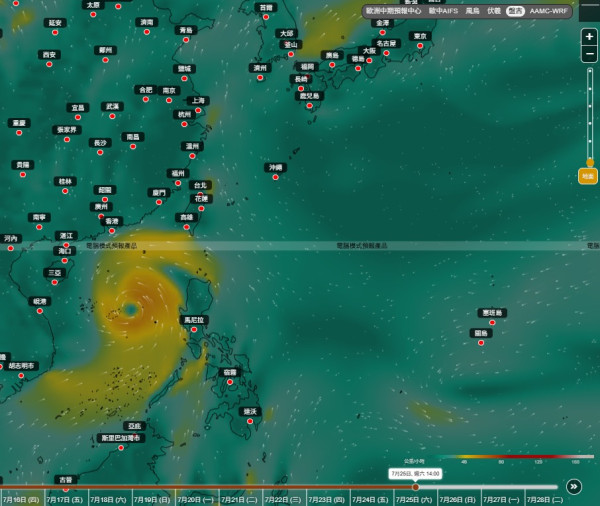600x506 pixels.
Task: Select the 杭州 city label
Action: tap(184, 114)
